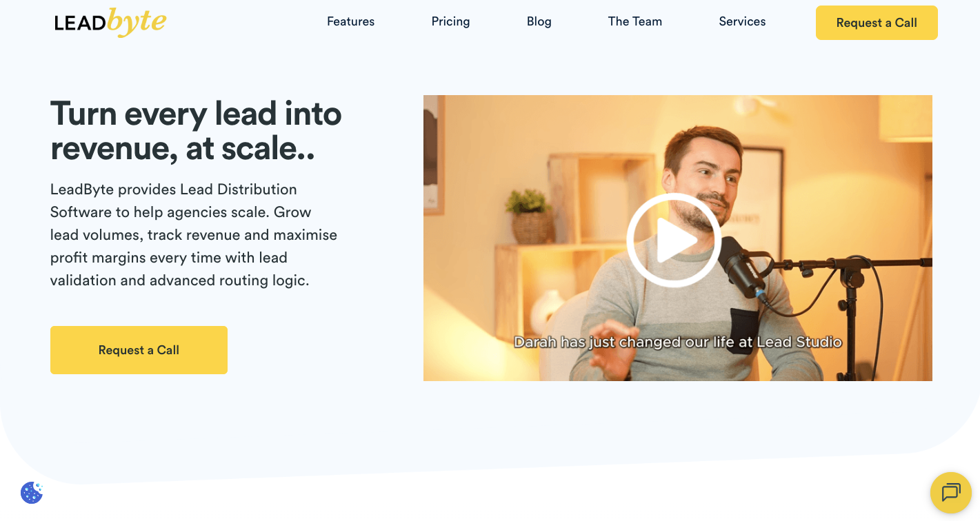Click the paragraph starting "LeadByte provides Lead Distribution"
The image size is (980, 521).
(x=194, y=235)
